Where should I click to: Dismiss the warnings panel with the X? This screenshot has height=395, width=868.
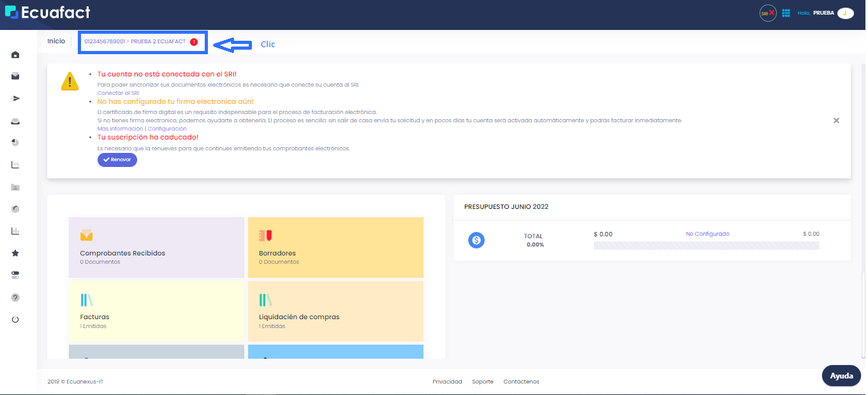(x=836, y=120)
